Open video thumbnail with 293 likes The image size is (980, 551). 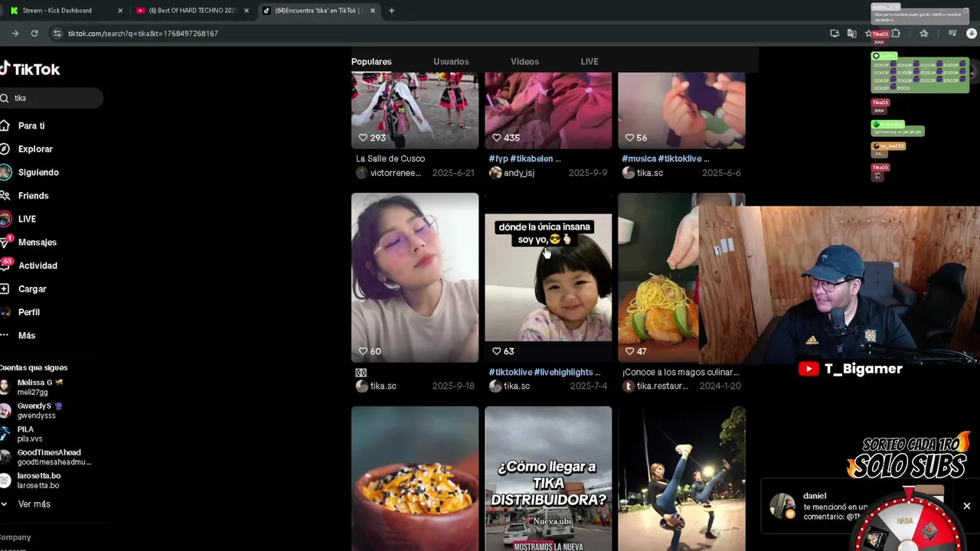click(x=415, y=110)
